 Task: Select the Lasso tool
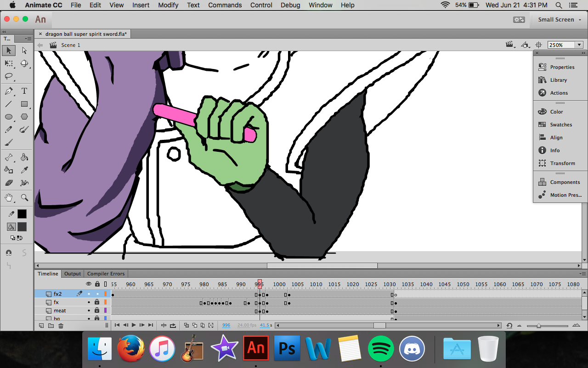pos(8,76)
